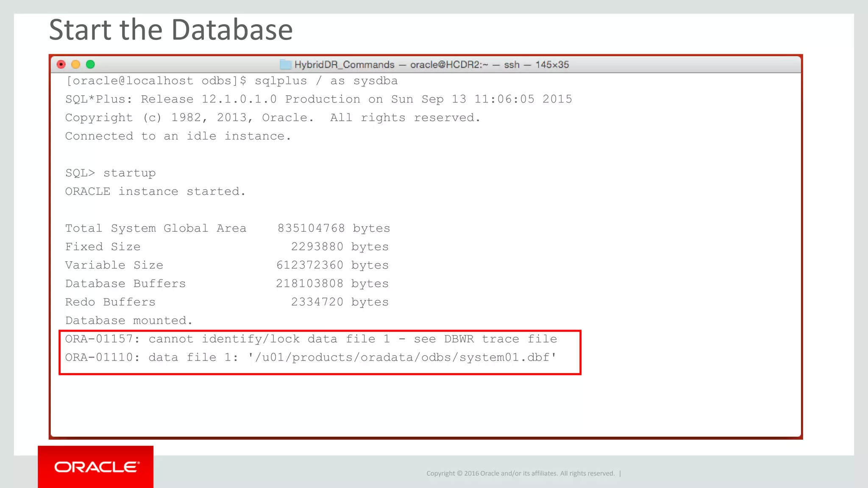Click the 'Start the Database' slide heading
Image resolution: width=868 pixels, height=488 pixels.
tap(171, 30)
